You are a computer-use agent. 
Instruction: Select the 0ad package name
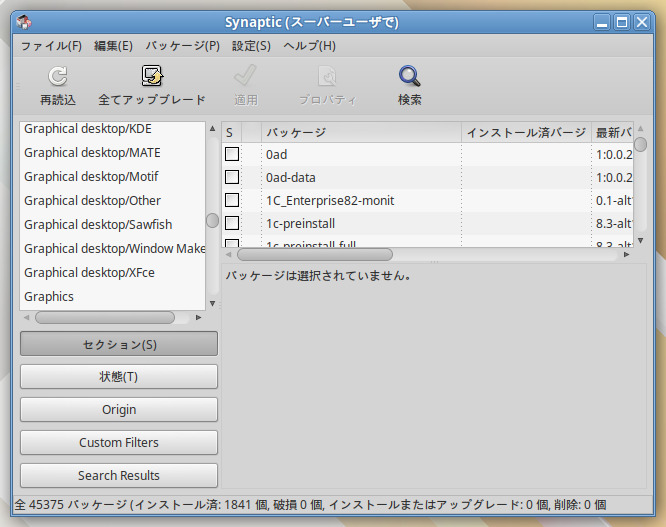277,155
